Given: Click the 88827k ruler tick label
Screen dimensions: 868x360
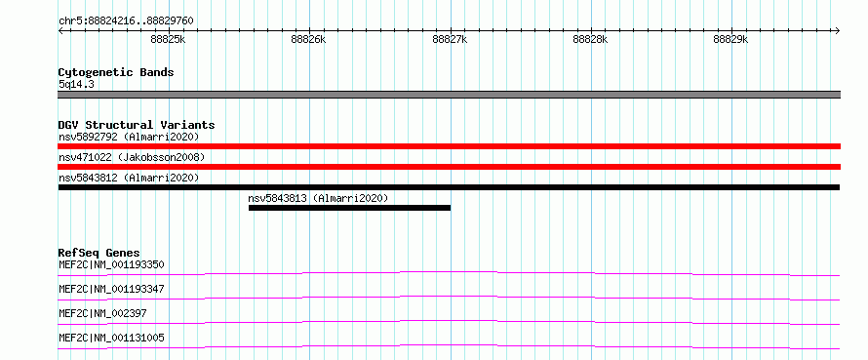Looking at the screenshot, I should (x=450, y=39).
